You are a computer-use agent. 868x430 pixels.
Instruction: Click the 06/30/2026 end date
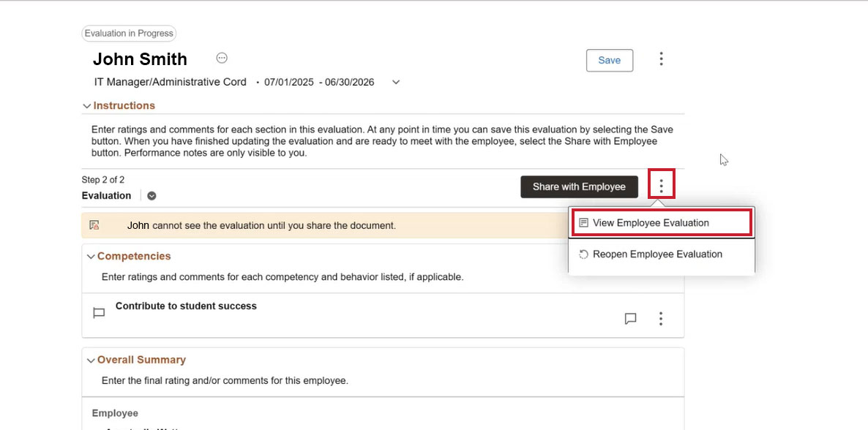click(349, 83)
